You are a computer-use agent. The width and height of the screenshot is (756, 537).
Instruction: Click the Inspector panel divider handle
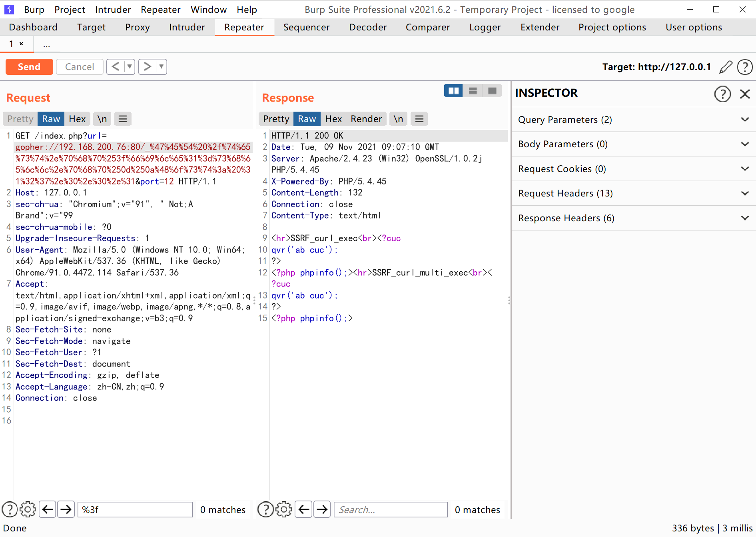(509, 300)
